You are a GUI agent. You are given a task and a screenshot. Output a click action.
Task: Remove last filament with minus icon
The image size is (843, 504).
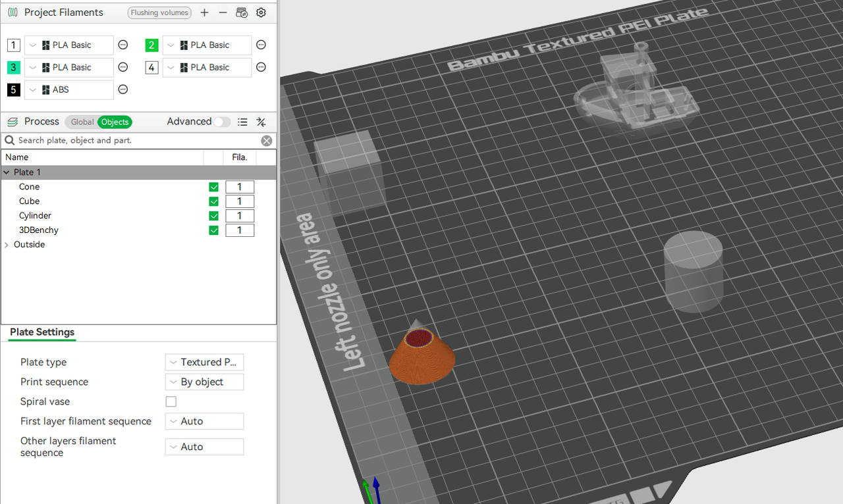[x=223, y=13]
